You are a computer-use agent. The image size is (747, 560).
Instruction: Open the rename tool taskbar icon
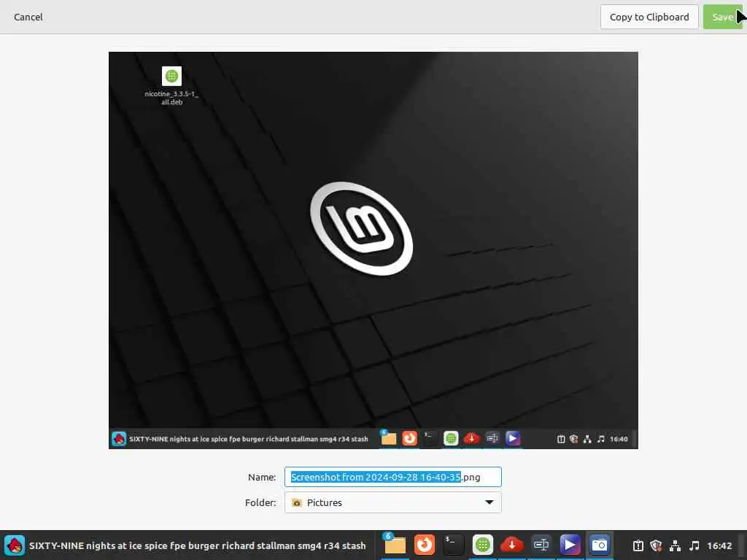[541, 545]
